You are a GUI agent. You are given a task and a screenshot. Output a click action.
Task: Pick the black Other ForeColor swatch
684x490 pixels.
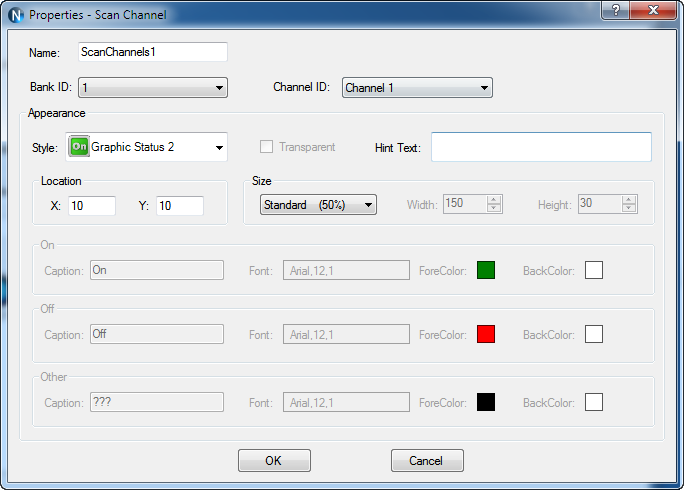click(486, 402)
